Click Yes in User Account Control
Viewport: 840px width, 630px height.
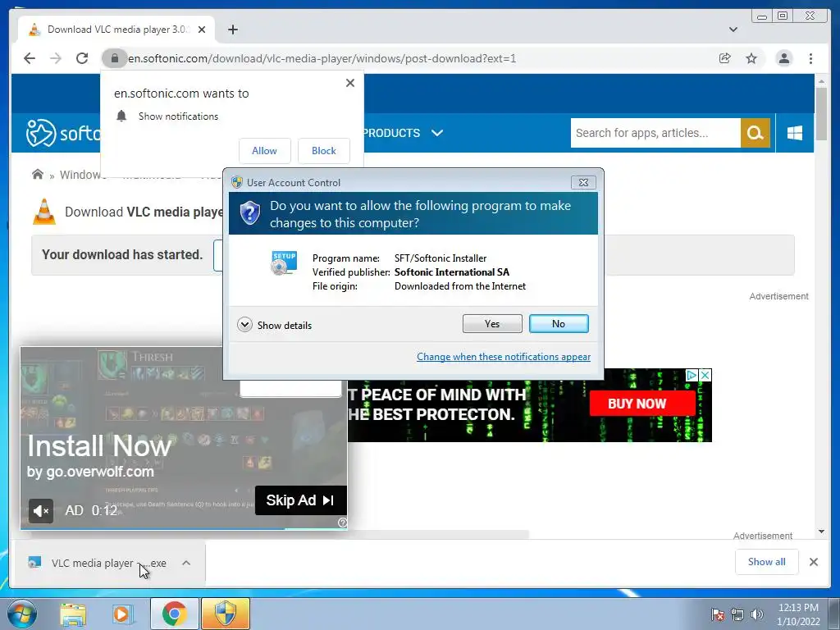coord(492,323)
